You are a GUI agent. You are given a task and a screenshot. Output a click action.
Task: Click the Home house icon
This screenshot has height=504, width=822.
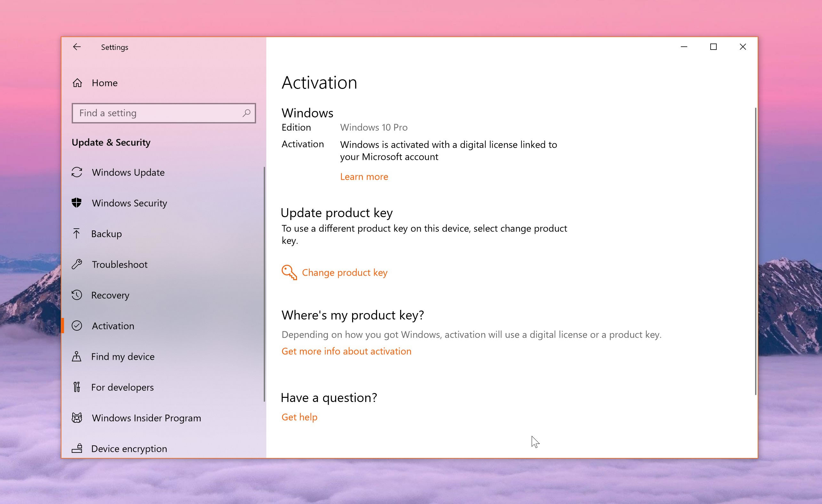coord(77,83)
